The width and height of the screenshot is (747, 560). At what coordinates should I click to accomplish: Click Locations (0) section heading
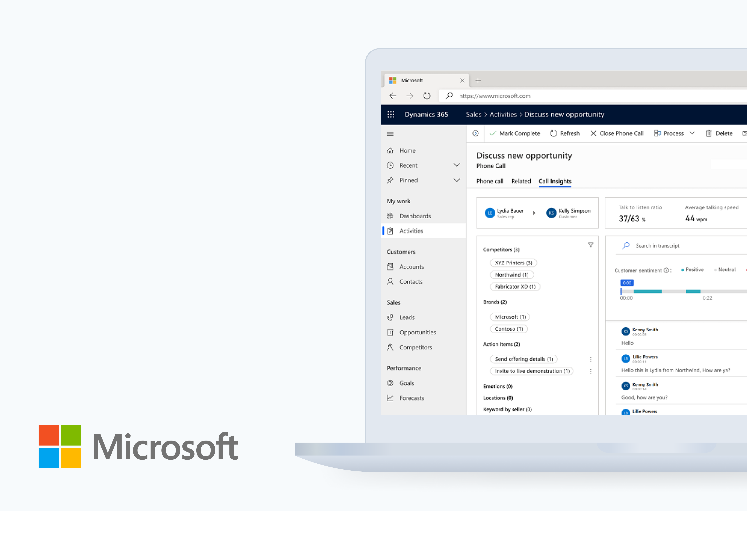pyautogui.click(x=498, y=398)
